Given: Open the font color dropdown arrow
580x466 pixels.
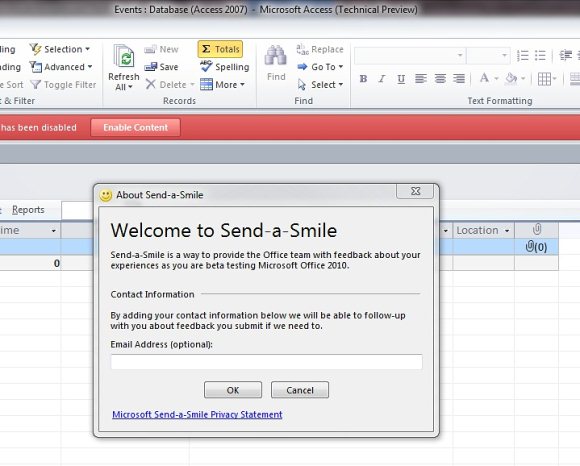Looking at the screenshot, I should (496, 78).
